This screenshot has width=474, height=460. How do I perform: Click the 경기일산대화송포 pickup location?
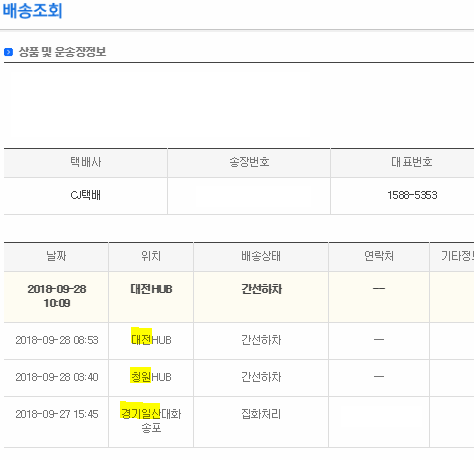click(x=151, y=420)
